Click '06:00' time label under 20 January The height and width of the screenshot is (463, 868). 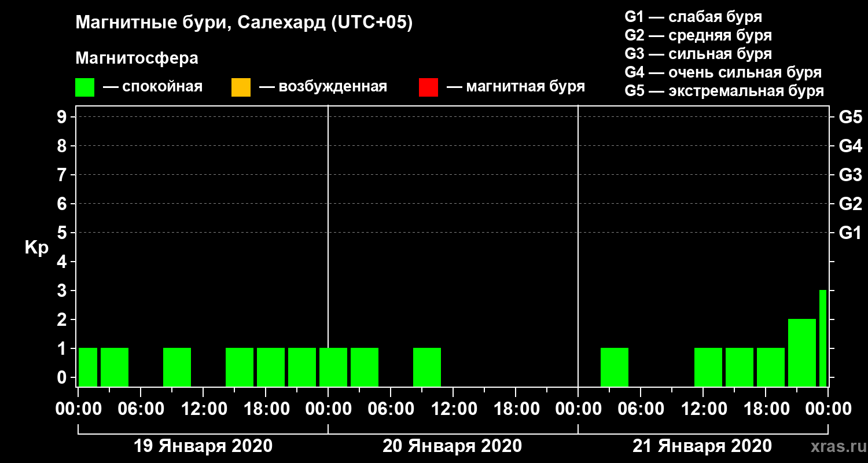coord(391,409)
